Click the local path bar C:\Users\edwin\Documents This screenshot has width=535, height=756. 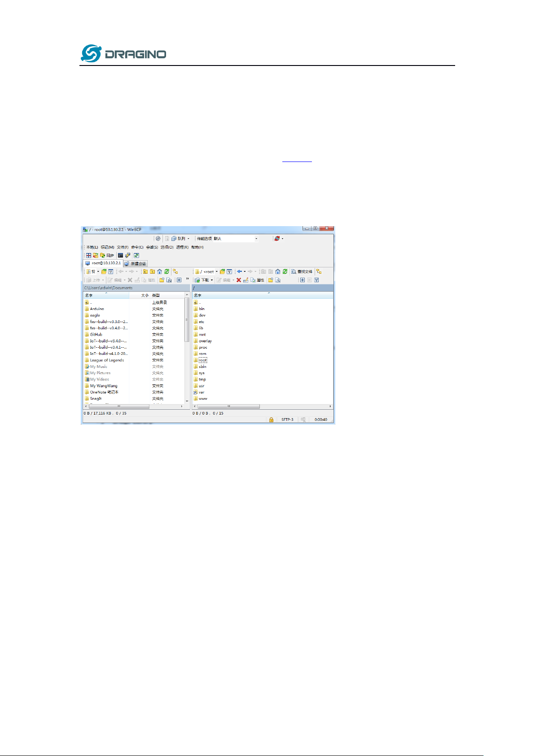coord(136,288)
